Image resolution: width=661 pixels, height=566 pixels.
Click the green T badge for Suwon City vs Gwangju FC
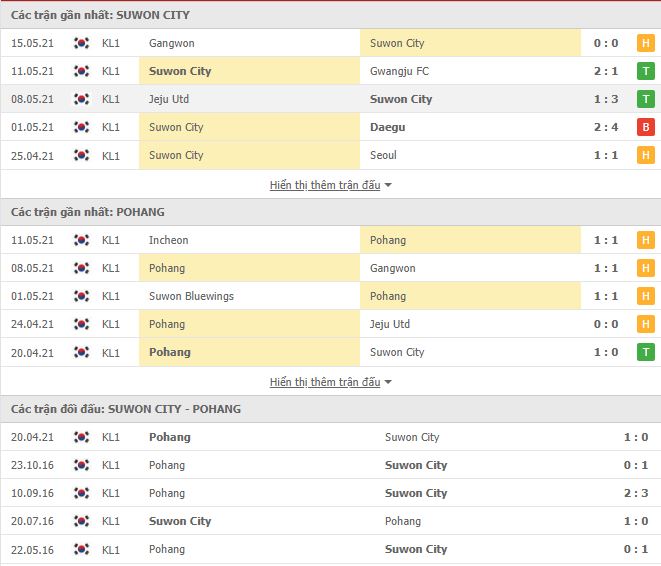(x=645, y=71)
